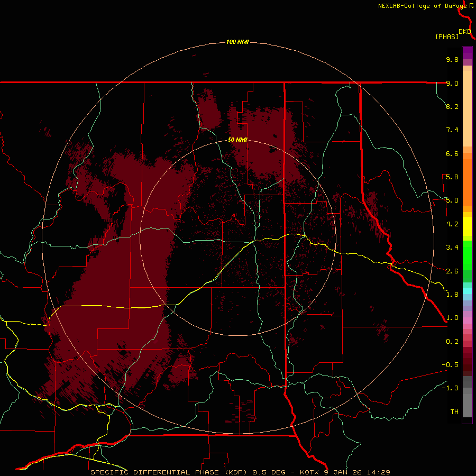Select the orange color bar segment
Viewport: 476px width, 476px height.
click(x=467, y=183)
